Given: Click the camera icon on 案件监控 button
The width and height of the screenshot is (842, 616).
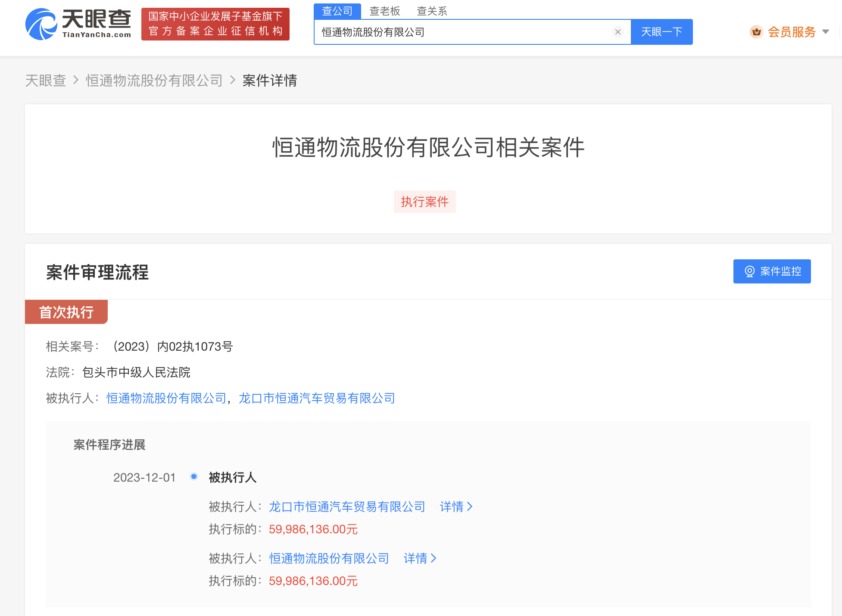Looking at the screenshot, I should 750,271.
